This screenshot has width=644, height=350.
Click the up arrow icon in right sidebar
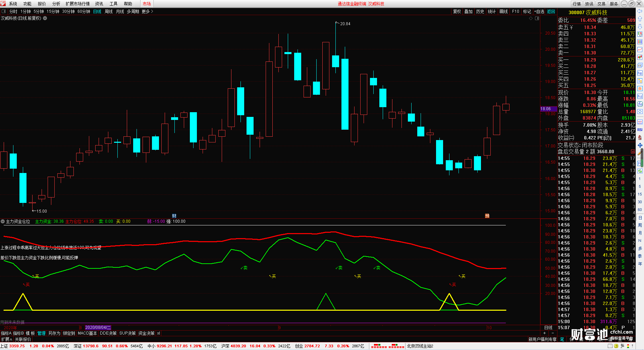click(640, 19)
